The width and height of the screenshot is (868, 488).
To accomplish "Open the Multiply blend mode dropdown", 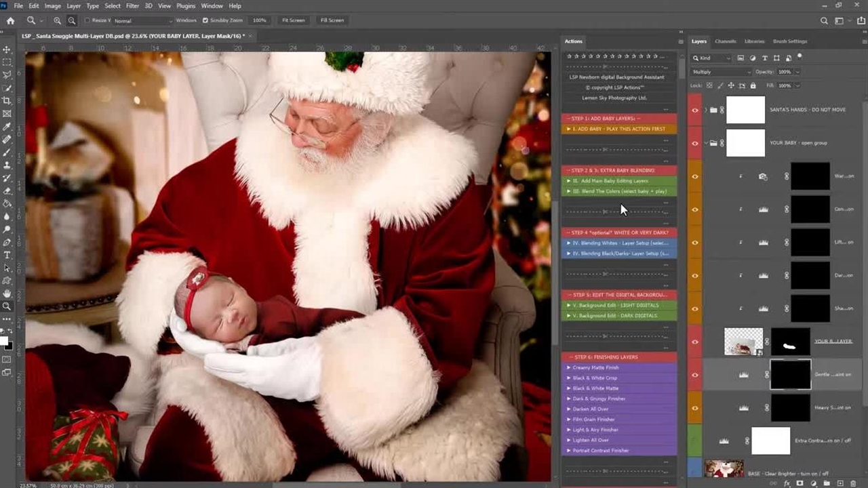I will pos(722,72).
